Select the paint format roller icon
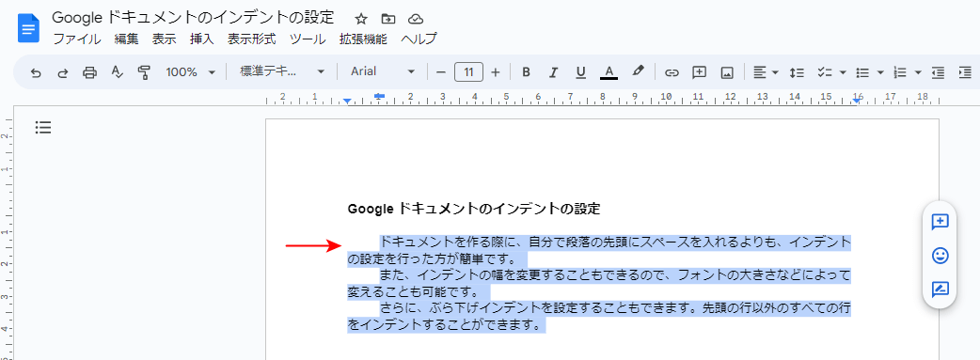Screen dimensions: 980x360 pos(145,72)
